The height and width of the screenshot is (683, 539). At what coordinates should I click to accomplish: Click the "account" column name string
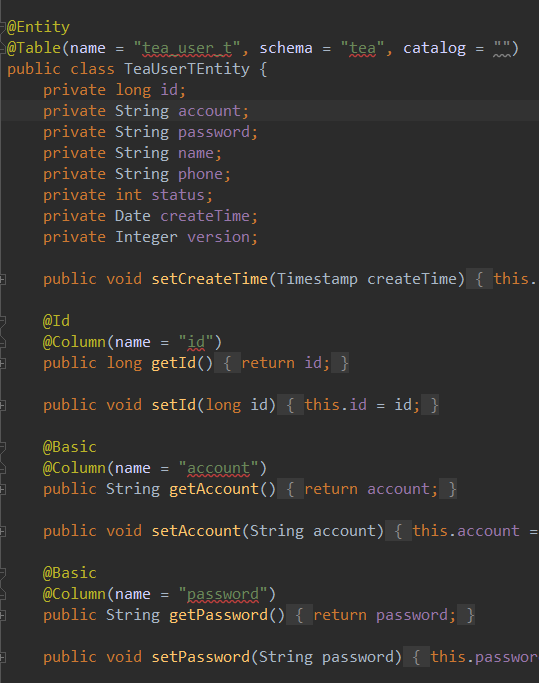pos(218,468)
